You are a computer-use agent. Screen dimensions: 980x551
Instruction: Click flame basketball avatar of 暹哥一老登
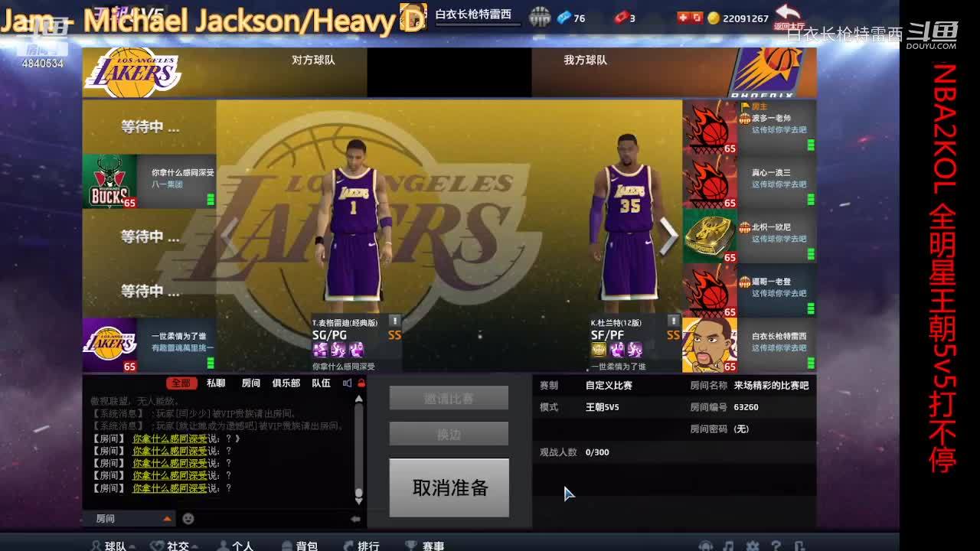point(710,290)
